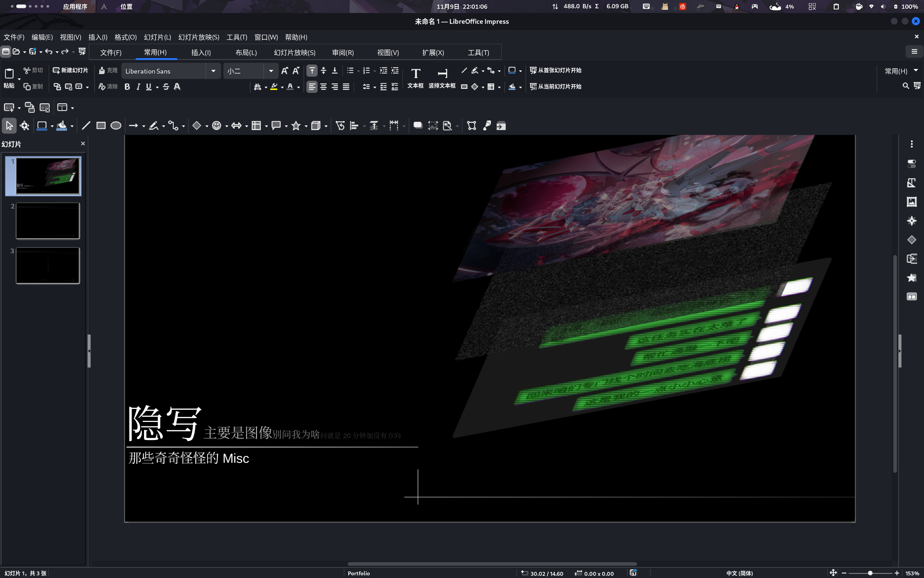
Task: Open the sidebar Master Slides deck
Action: [x=912, y=297]
